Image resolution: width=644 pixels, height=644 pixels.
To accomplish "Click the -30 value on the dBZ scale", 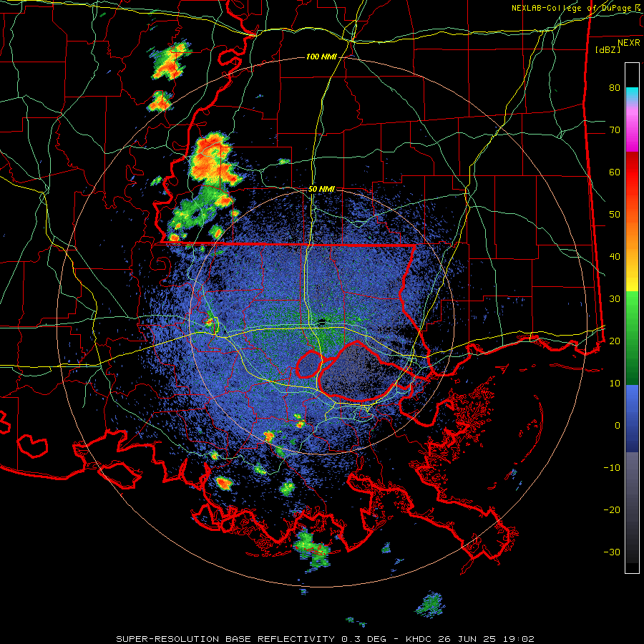I will [612, 552].
